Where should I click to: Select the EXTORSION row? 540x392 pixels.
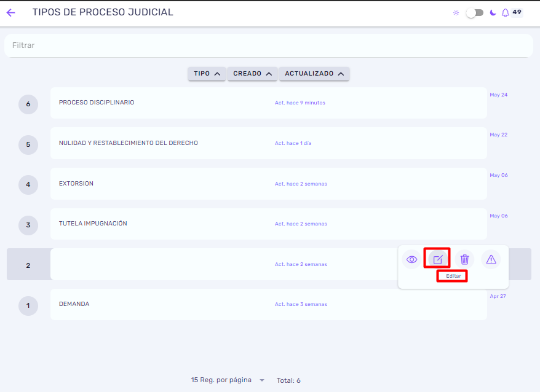269,184
